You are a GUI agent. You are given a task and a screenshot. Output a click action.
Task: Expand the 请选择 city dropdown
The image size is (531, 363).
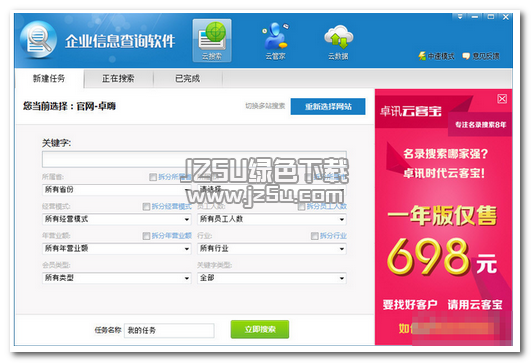coord(272,190)
